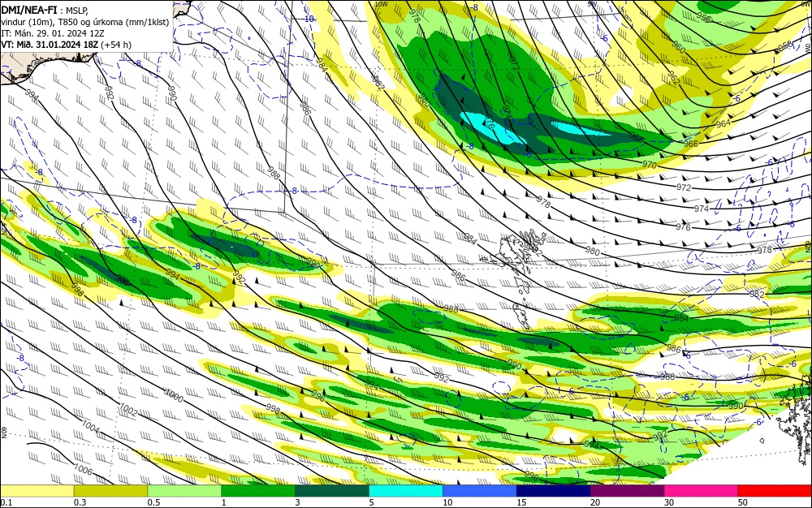Click the "1002" isobar label
This screenshot has height=508, width=812.
coord(128,411)
